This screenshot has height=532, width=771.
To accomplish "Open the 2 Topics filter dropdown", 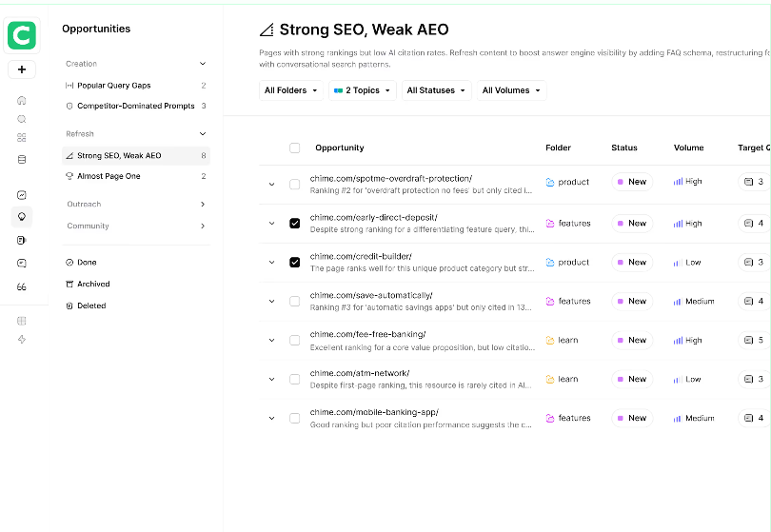I will [x=363, y=90].
